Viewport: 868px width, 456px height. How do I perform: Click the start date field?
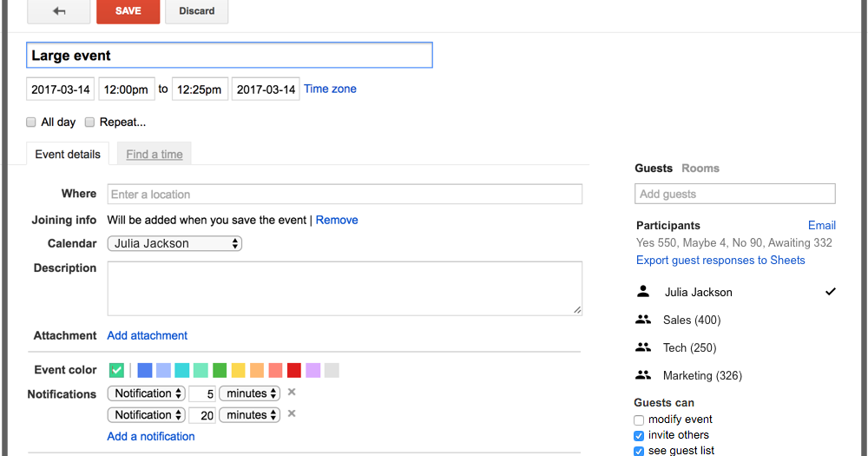pos(61,89)
